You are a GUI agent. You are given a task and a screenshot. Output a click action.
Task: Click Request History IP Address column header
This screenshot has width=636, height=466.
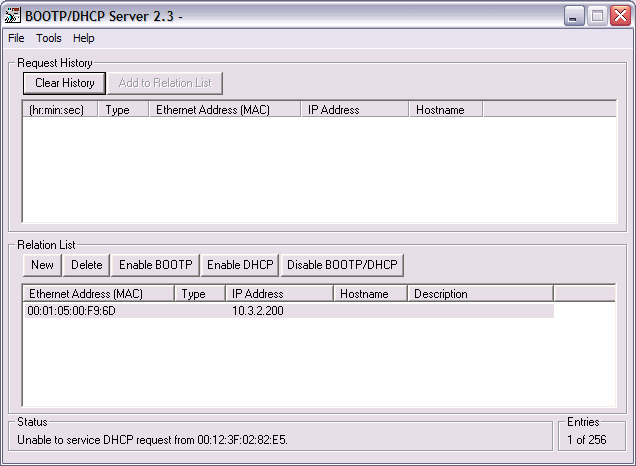[x=355, y=110]
